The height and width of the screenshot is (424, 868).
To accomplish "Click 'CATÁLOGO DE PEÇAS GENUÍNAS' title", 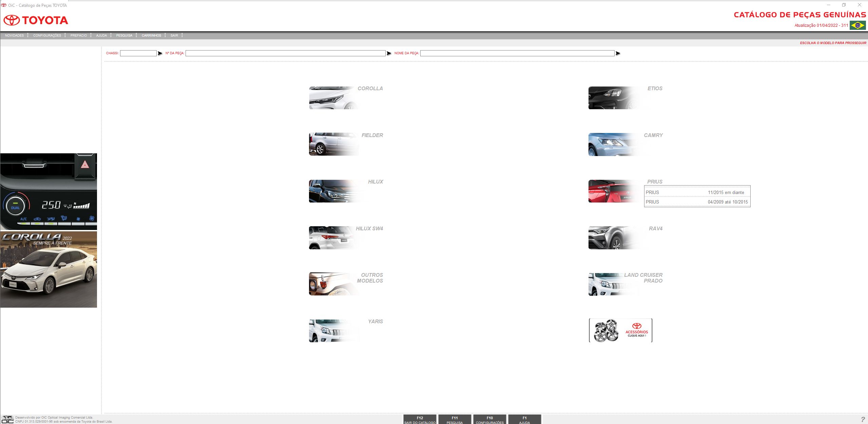I will tap(800, 15).
